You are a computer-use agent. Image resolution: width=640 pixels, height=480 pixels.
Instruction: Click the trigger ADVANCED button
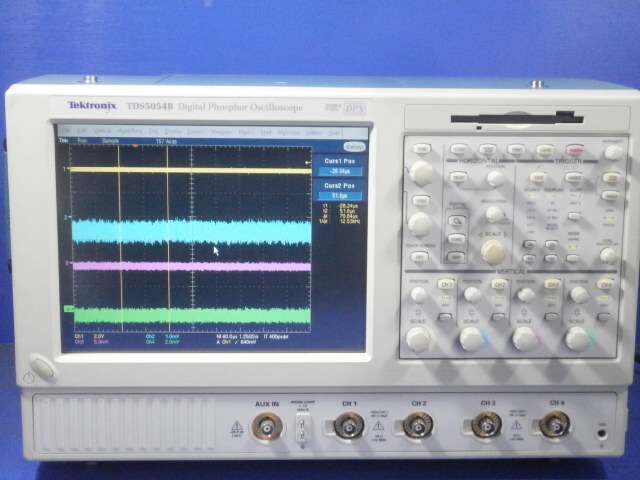click(x=574, y=178)
